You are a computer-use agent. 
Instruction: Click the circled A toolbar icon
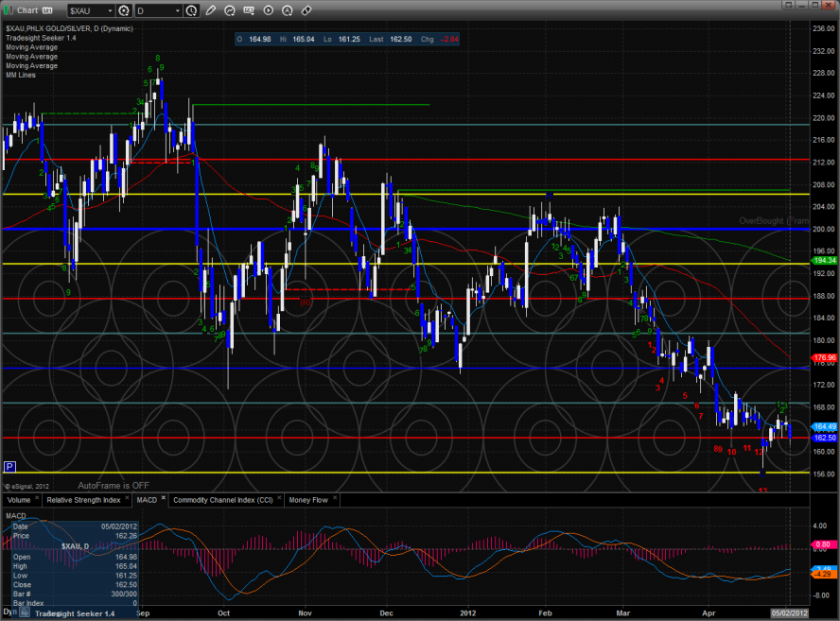tap(288, 10)
